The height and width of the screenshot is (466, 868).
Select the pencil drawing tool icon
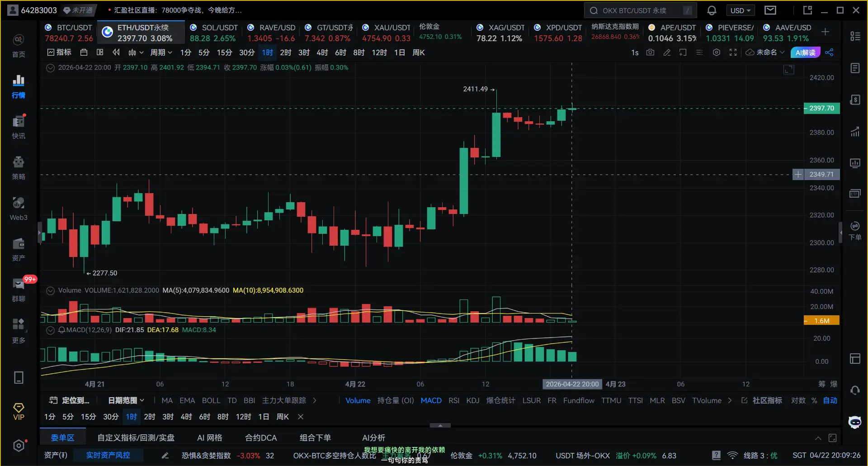click(x=667, y=52)
